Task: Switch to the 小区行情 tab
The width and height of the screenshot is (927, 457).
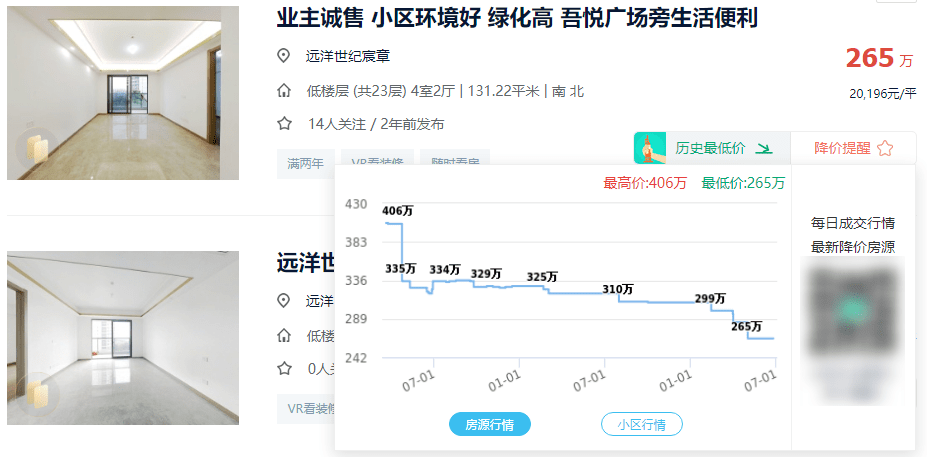Action: 641,424
